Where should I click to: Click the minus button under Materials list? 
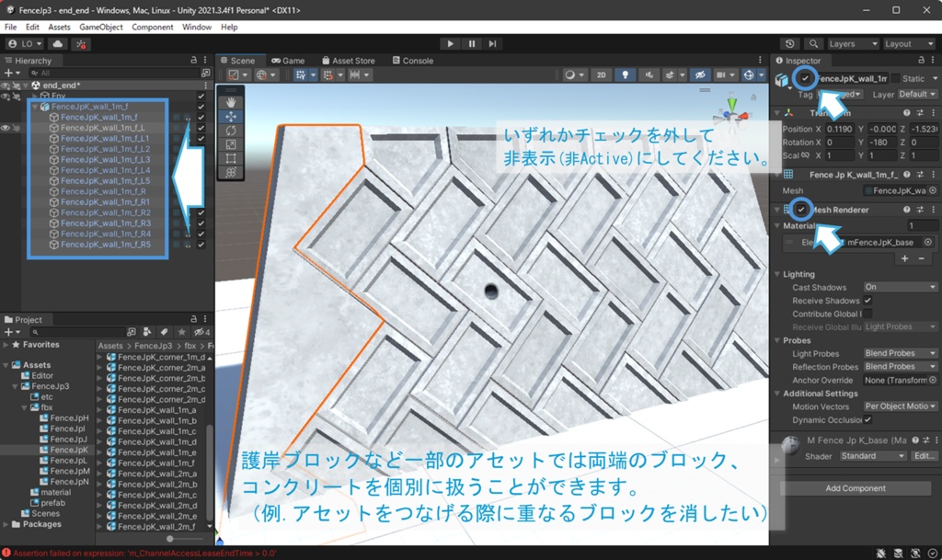coord(921,258)
